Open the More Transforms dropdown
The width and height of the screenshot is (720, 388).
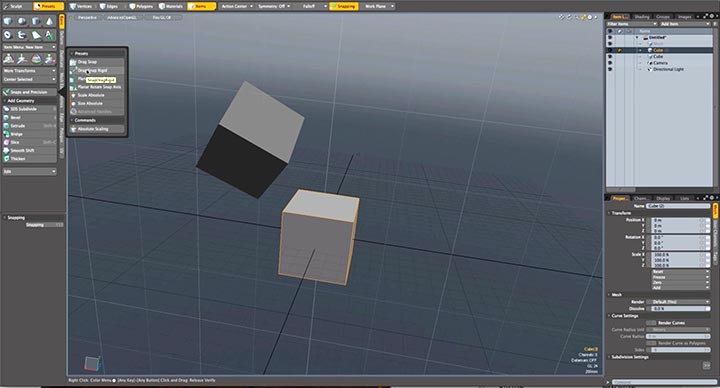[29, 71]
